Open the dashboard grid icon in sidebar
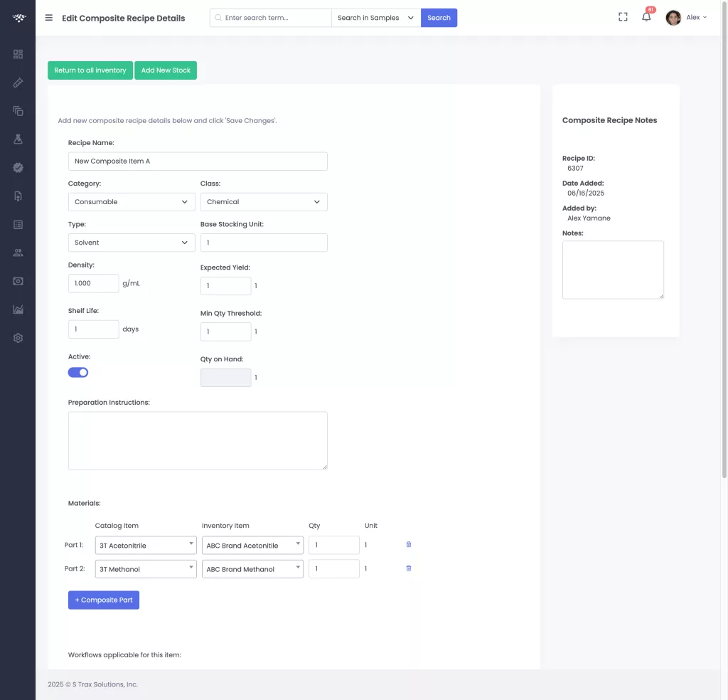Viewport: 728px width, 700px height. click(x=18, y=54)
